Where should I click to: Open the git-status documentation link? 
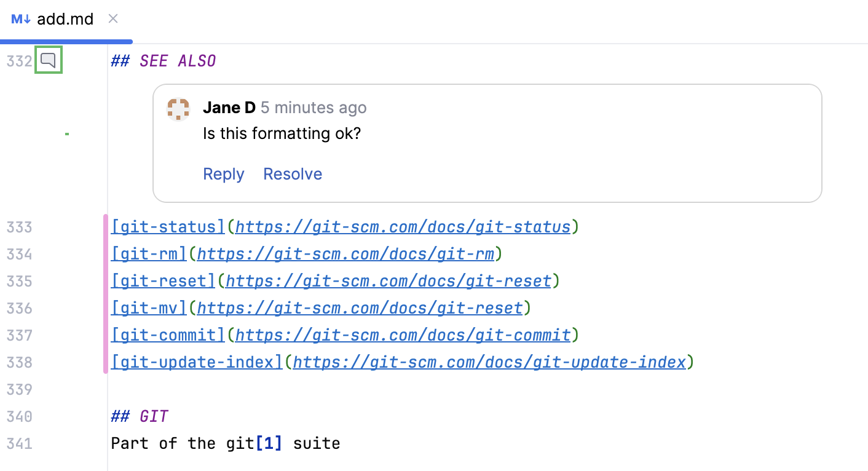coord(167,226)
